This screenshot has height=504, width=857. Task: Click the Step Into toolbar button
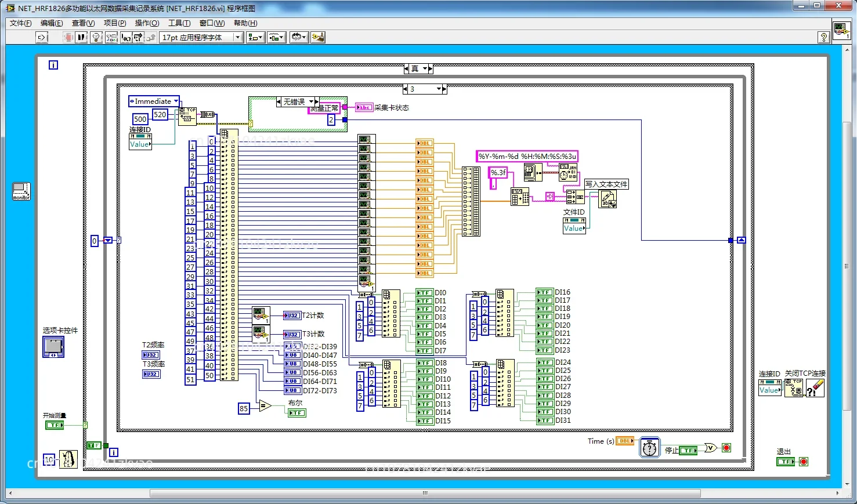click(x=125, y=37)
